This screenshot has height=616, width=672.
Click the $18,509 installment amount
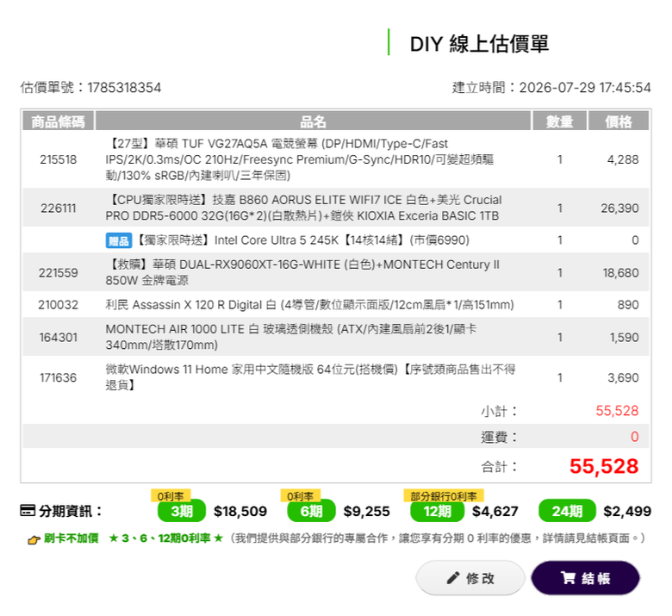[240, 511]
